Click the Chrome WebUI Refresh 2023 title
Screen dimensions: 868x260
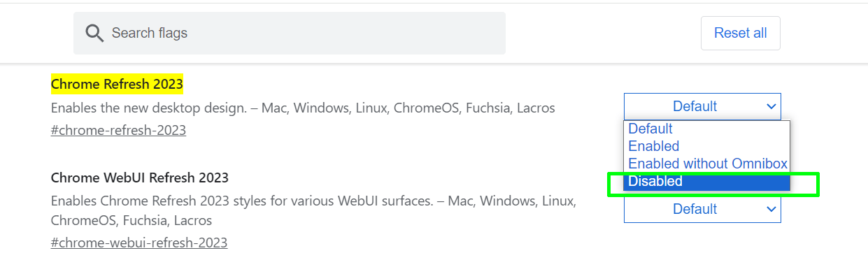click(140, 178)
